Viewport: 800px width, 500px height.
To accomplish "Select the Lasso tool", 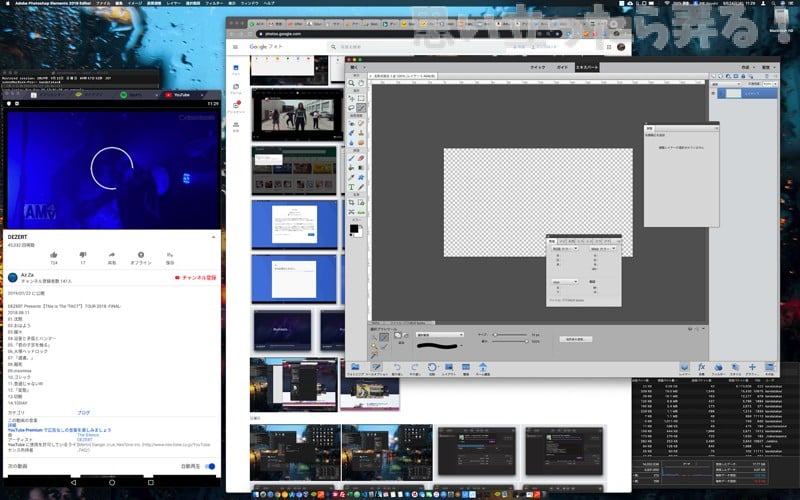I will (x=352, y=108).
